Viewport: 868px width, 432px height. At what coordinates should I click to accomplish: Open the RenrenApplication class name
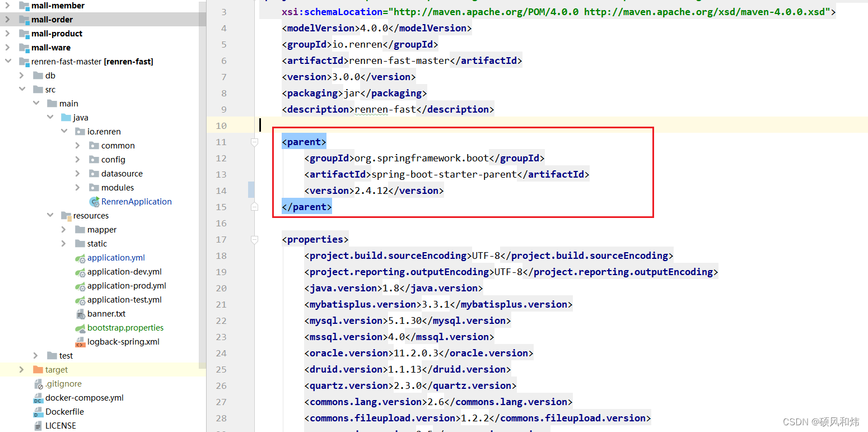pyautogui.click(x=137, y=202)
